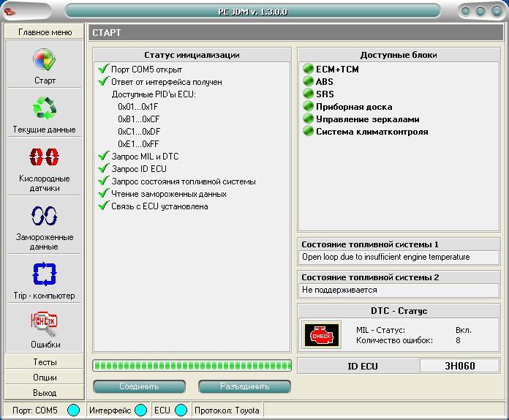
Task: Open the Старт section icon
Action: pyautogui.click(x=45, y=61)
